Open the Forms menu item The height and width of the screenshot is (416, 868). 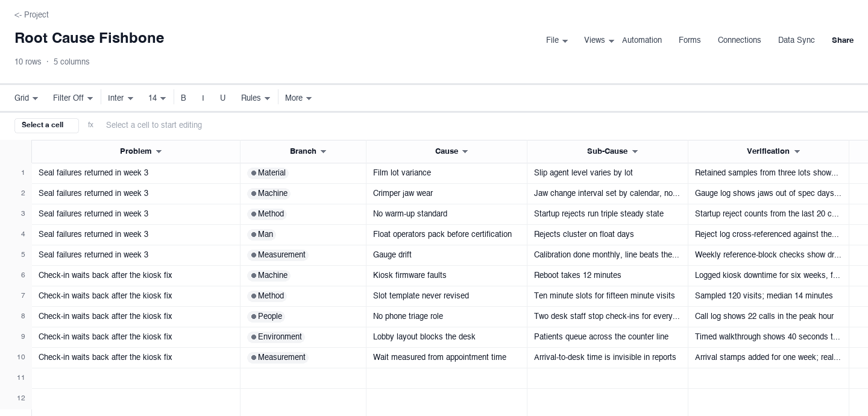pyautogui.click(x=690, y=40)
